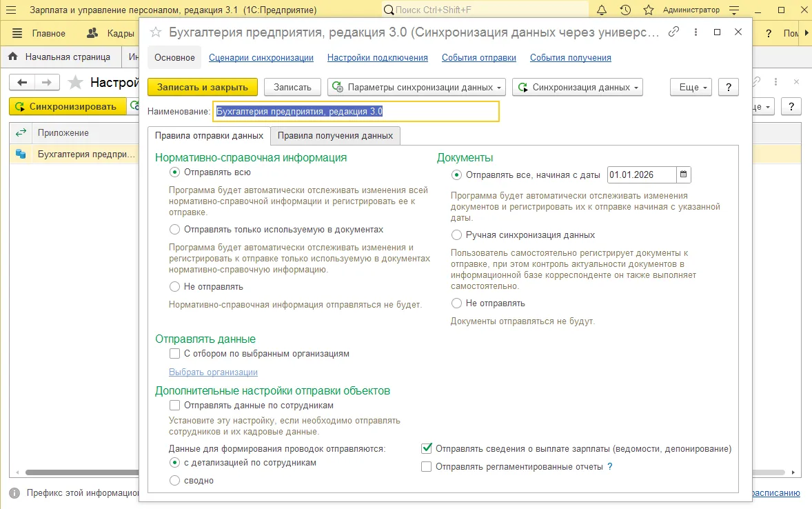The image size is (812, 509).
Task: Click sync arrows column header icon
Action: (21, 132)
